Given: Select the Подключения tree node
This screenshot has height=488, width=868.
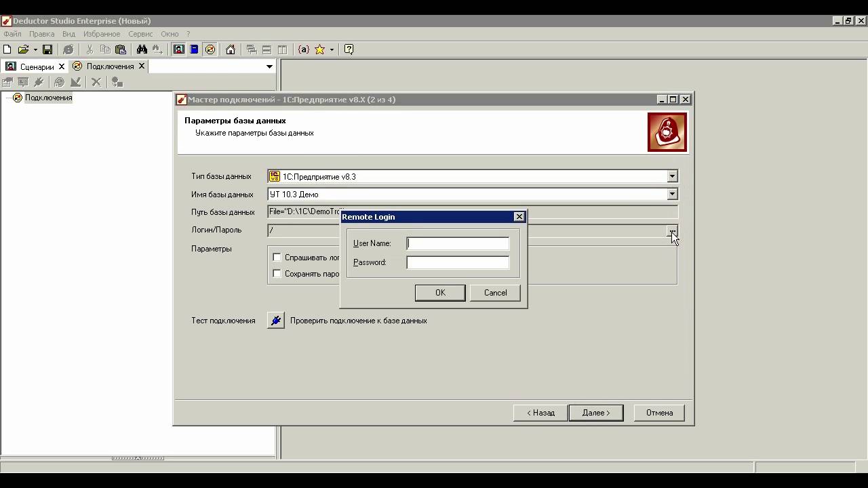Looking at the screenshot, I should coord(48,98).
